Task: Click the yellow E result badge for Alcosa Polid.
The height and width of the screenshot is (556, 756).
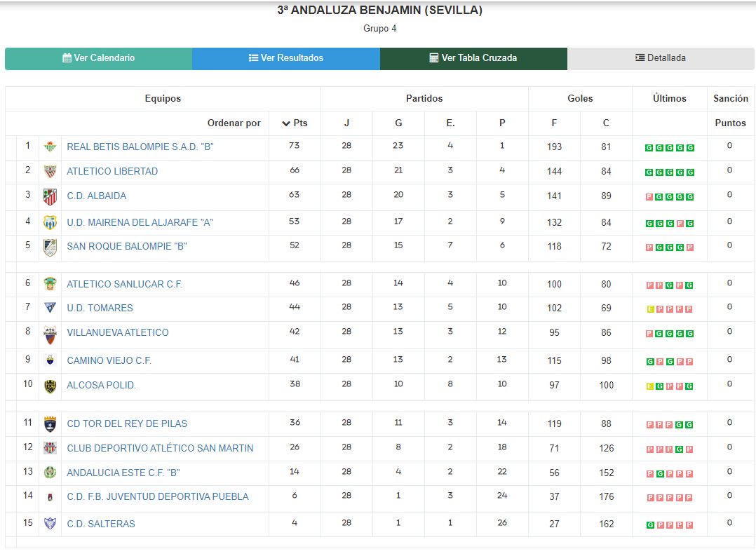Action: point(650,386)
